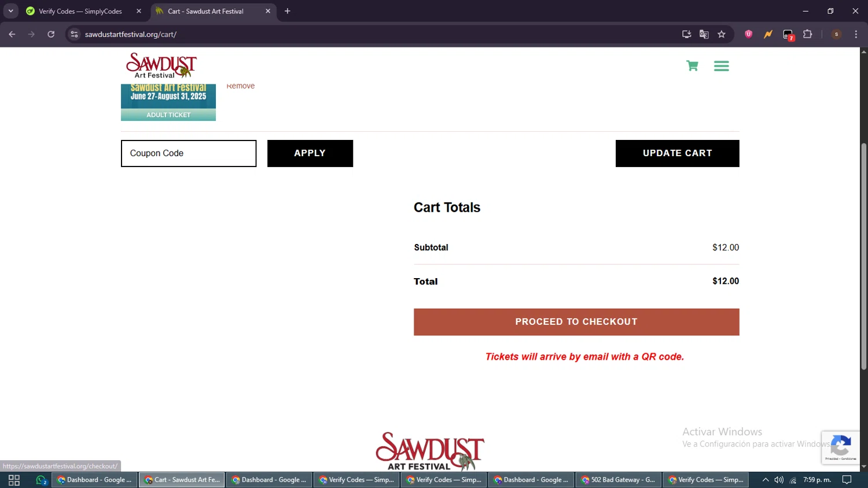Open a new browser tab
Screen dimensions: 868x488
pos(288,11)
